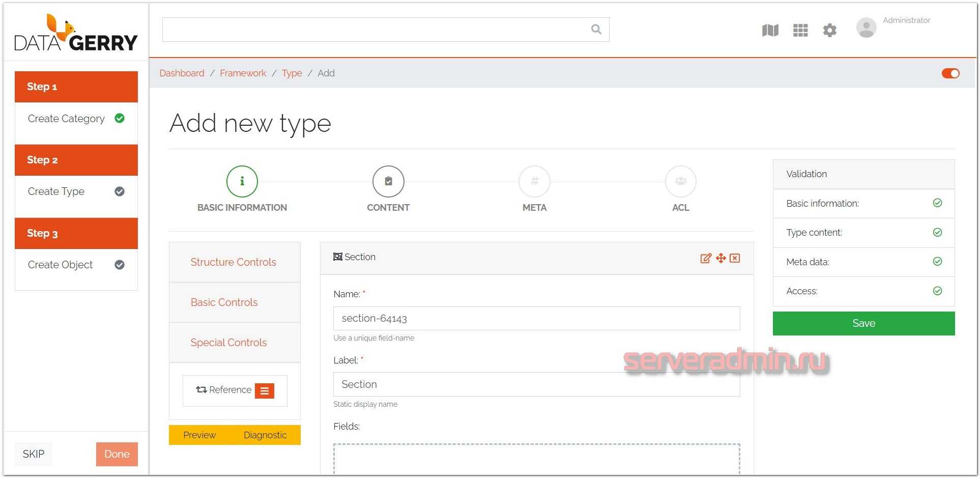Screen dimensions: 980x478
Task: Click the Step 3 header
Action: tap(76, 234)
